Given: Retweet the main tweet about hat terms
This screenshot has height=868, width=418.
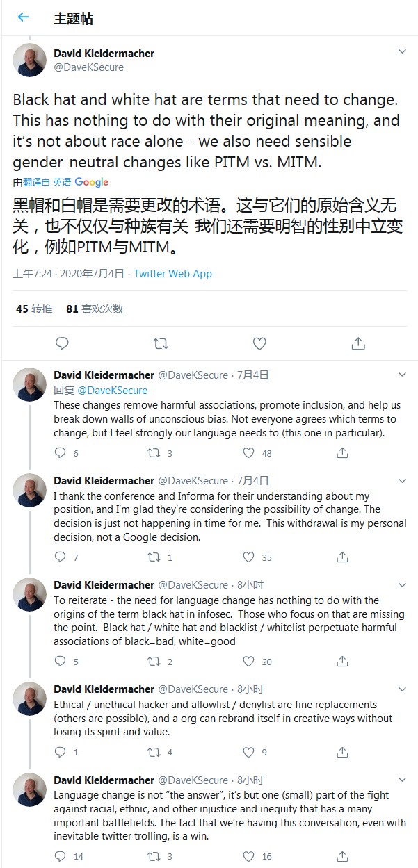Looking at the screenshot, I should [161, 343].
